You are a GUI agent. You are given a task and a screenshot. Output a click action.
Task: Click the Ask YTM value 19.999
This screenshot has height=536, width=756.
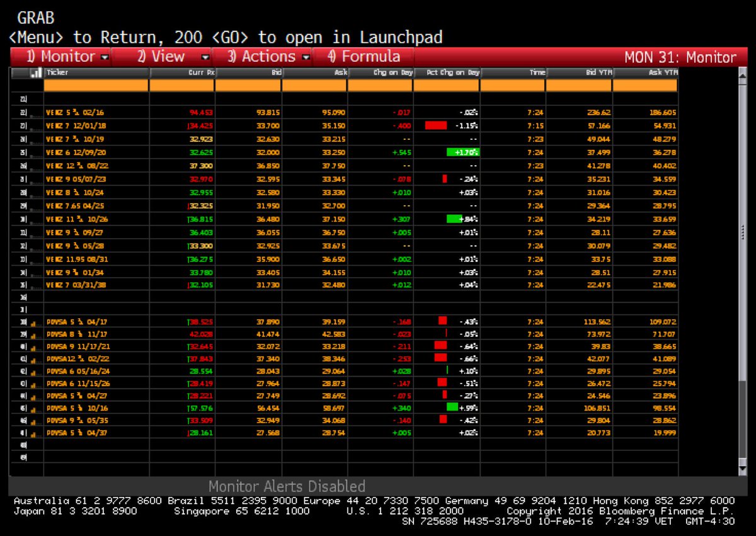pos(665,432)
